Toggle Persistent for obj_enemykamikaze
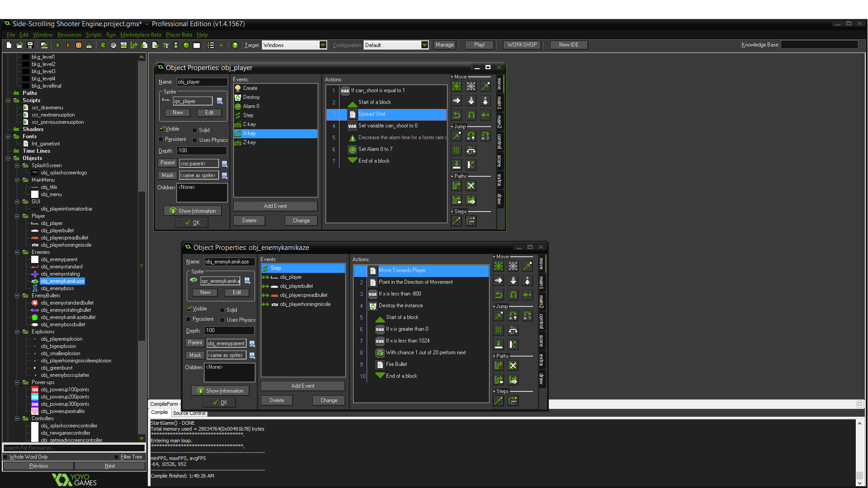This screenshot has width=868, height=488. tap(189, 319)
